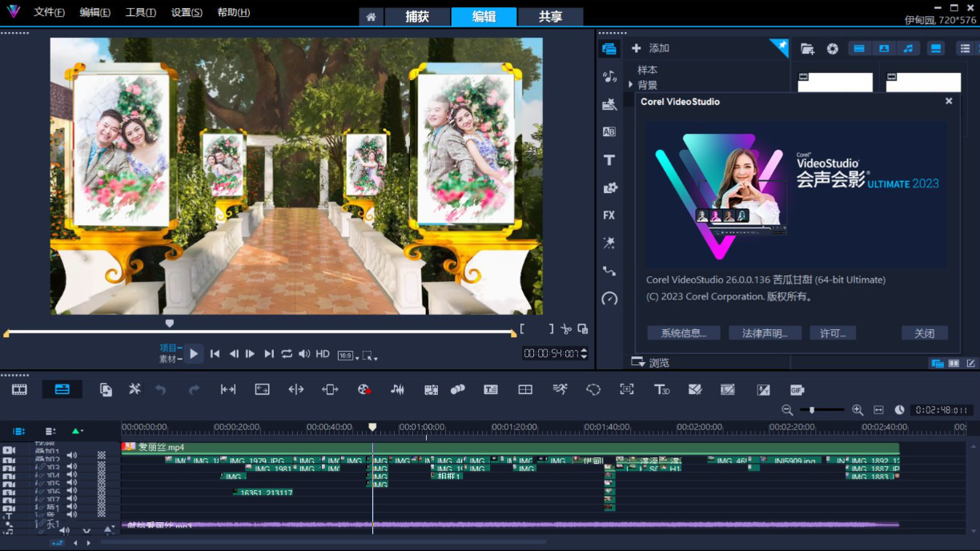
Task: Click the split clip scissors icon
Action: point(566,329)
